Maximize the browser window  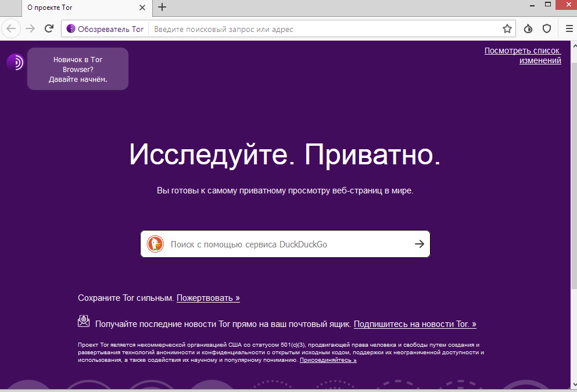click(x=548, y=5)
